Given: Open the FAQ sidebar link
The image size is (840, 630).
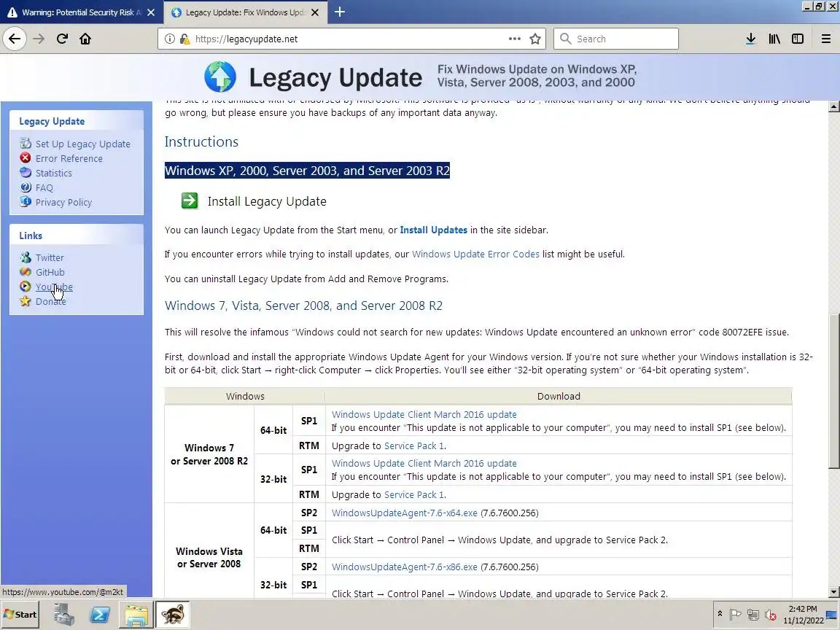Looking at the screenshot, I should point(44,187).
